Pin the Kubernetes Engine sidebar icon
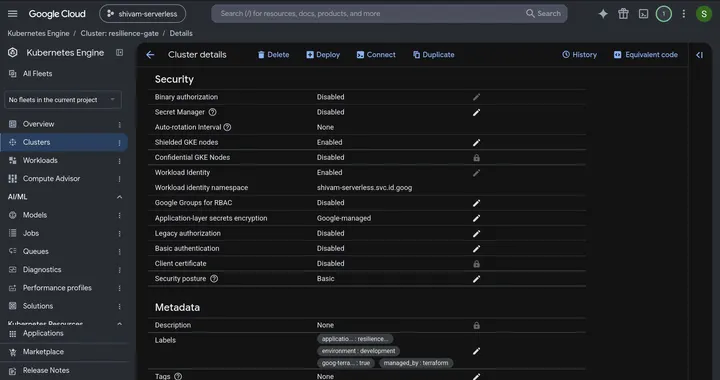The width and height of the screenshot is (720, 380). tap(119, 53)
